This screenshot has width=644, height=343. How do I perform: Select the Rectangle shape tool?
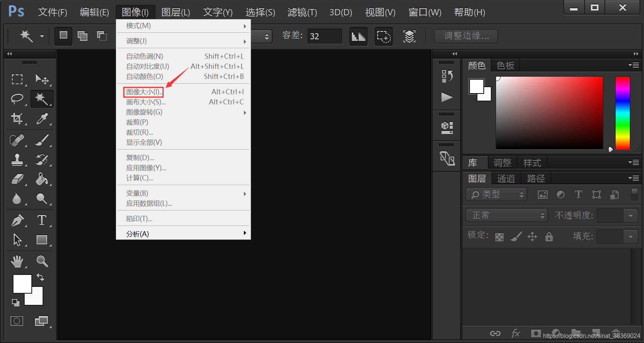(42, 240)
